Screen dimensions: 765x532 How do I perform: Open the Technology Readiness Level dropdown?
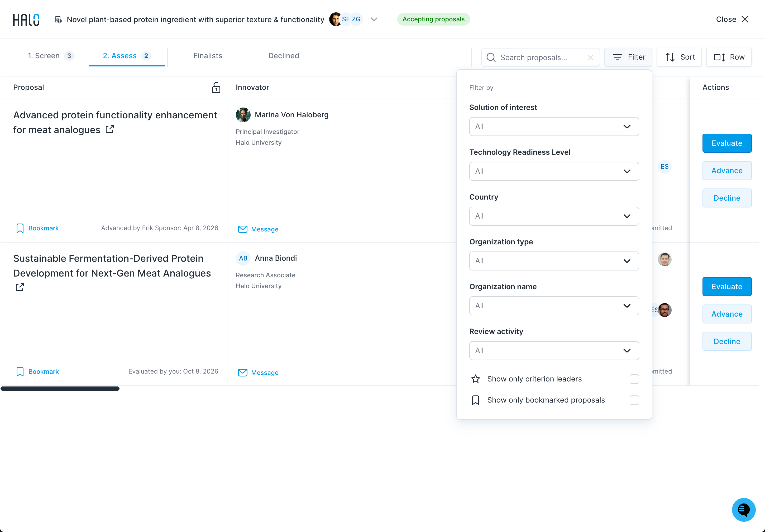click(x=554, y=171)
